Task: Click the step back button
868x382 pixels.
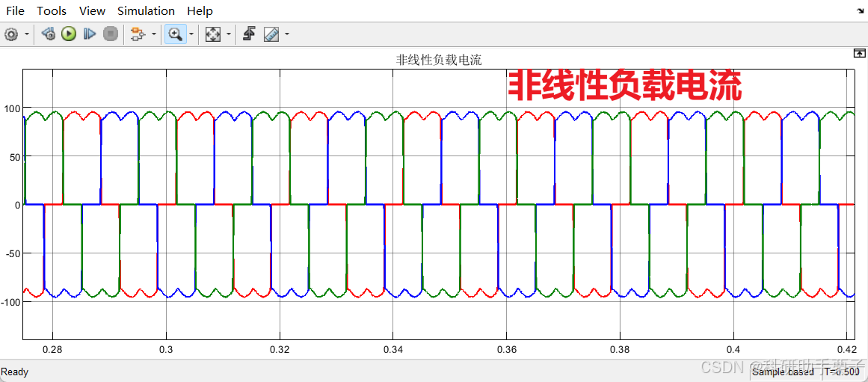Action: click(48, 34)
